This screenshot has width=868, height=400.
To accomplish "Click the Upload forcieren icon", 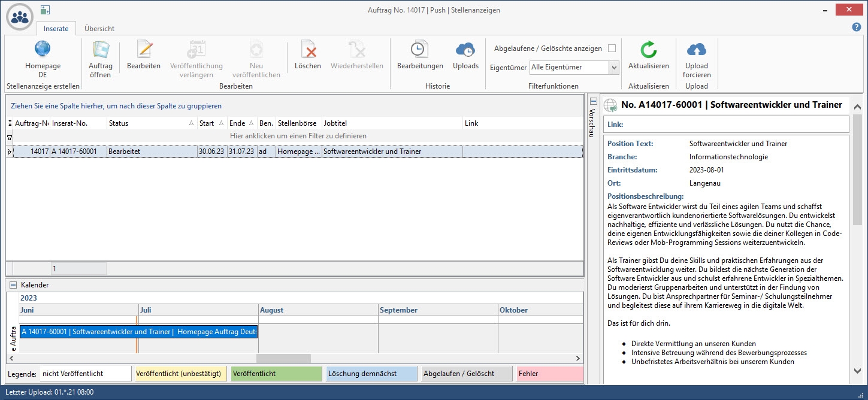I will [x=696, y=50].
